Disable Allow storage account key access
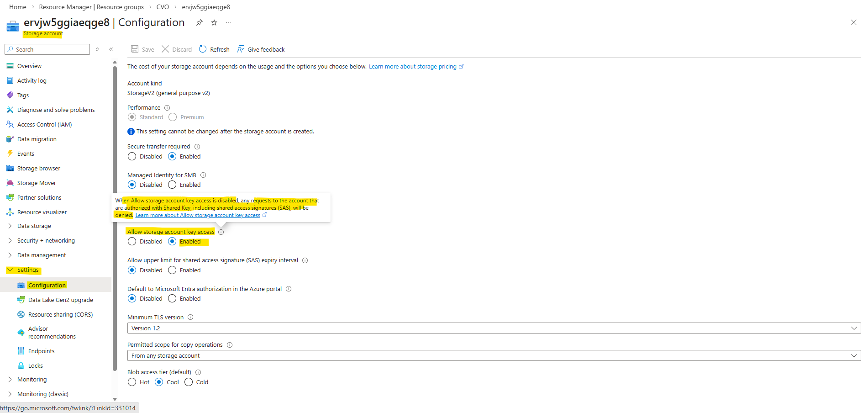 (x=132, y=241)
